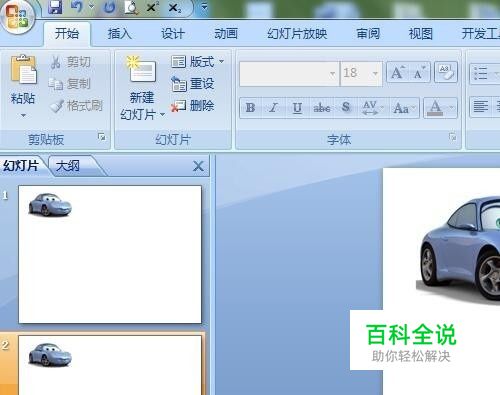Toggle text shadow S formatting
The width and height of the screenshot is (500, 395).
click(346, 108)
